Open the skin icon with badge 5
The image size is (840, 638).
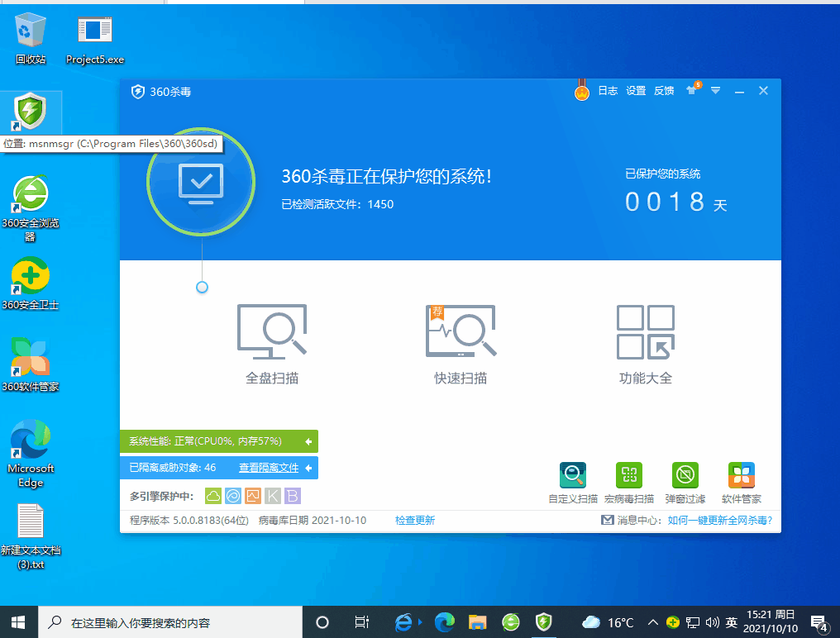693,89
